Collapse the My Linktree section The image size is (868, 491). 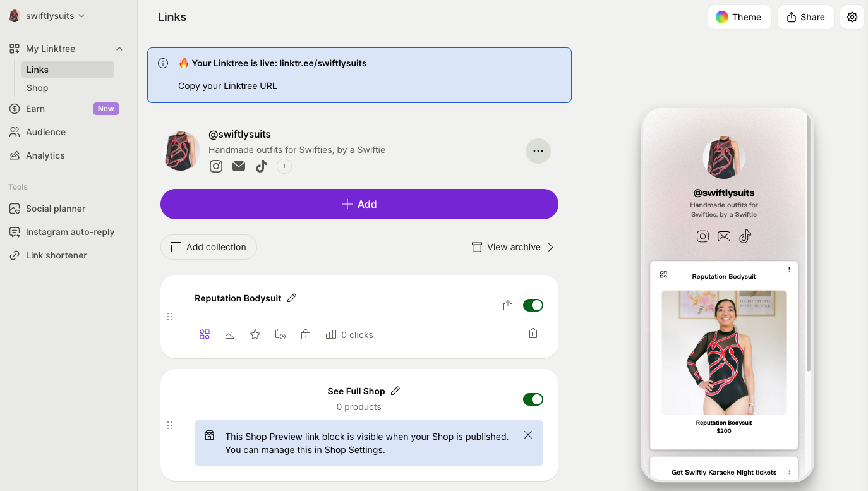[119, 49]
